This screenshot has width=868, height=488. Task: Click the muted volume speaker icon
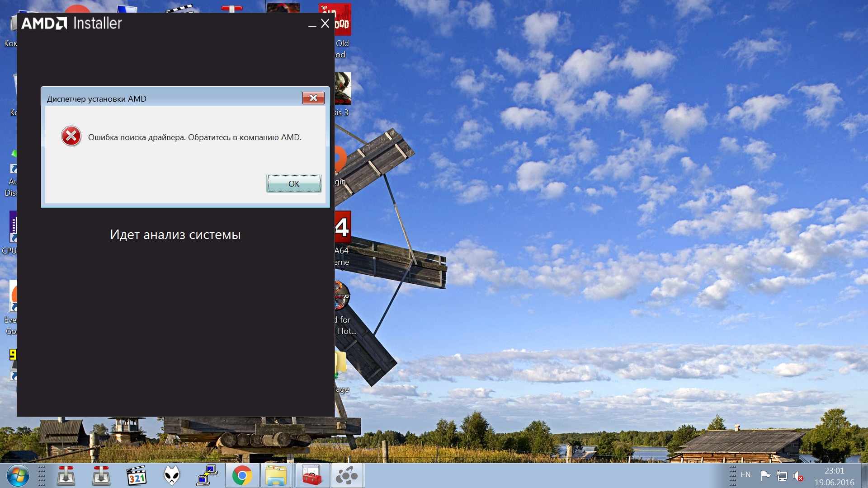coord(798,476)
